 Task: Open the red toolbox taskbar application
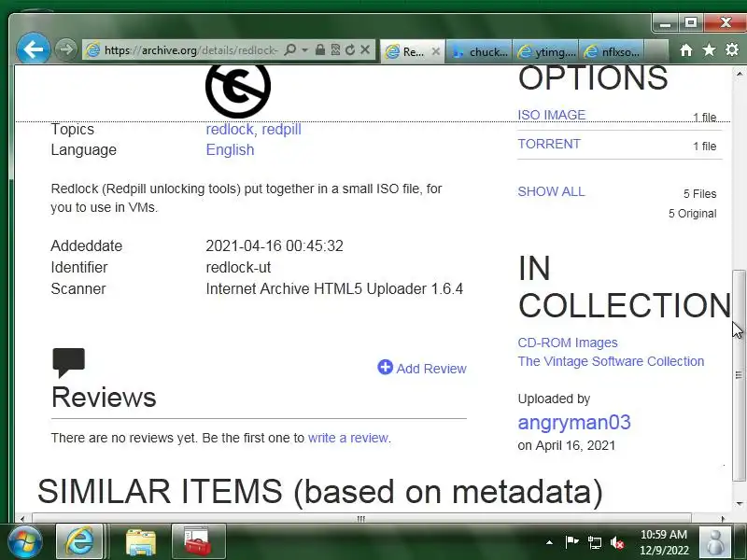[x=198, y=541]
